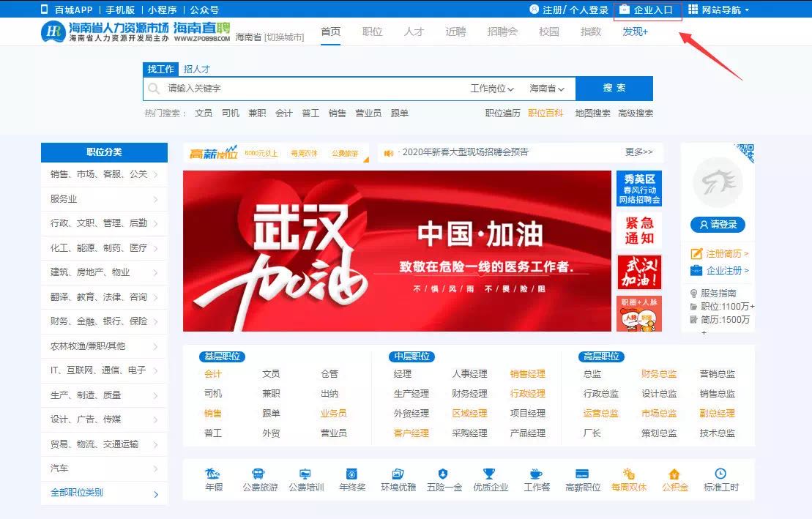Open the 工作岗位 search type dropdown
This screenshot has height=519, width=812.
click(x=492, y=89)
